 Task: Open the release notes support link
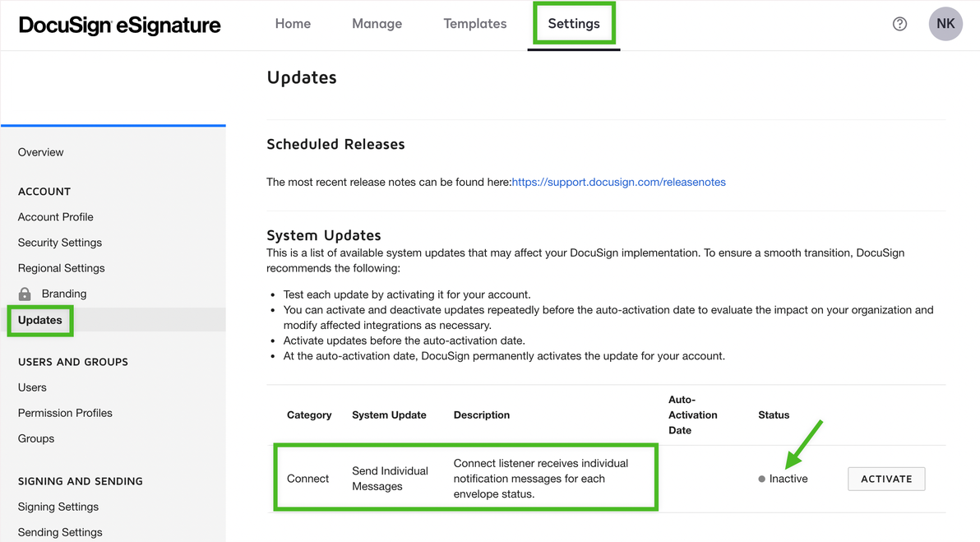[618, 182]
